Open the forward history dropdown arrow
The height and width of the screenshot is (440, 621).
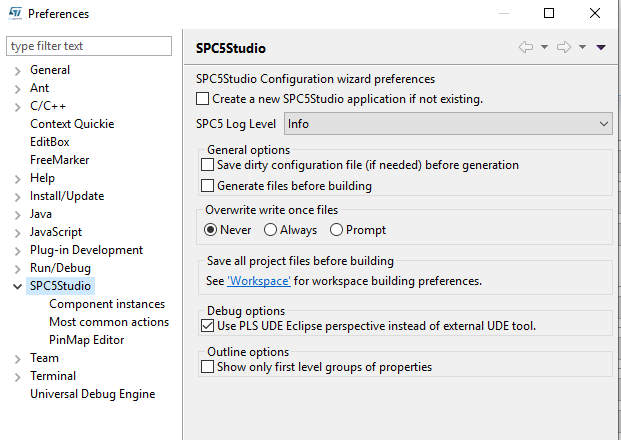582,47
